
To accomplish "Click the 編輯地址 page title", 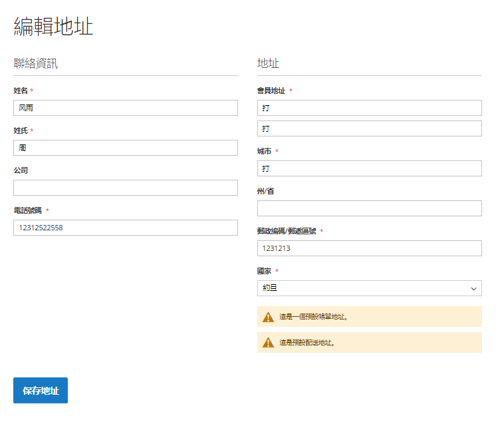I will pos(53,27).
